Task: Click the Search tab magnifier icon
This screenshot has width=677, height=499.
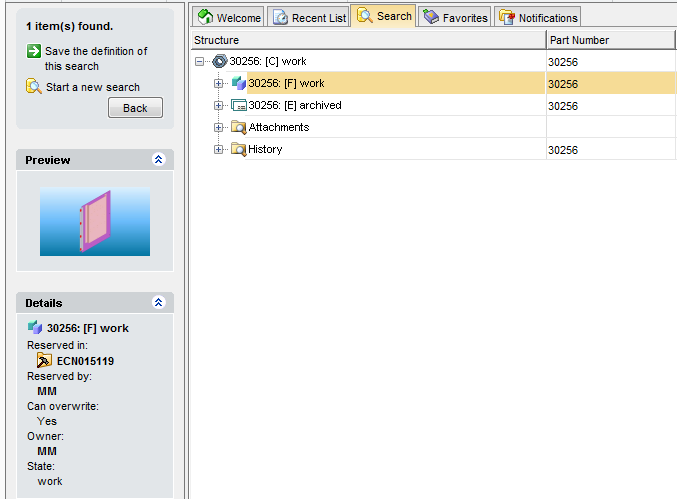Action: (x=365, y=16)
